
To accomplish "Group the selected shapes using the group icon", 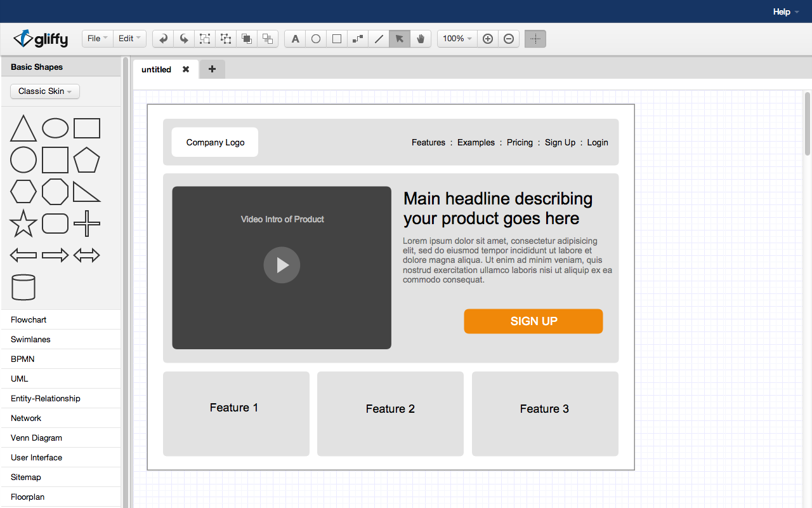I will point(205,39).
